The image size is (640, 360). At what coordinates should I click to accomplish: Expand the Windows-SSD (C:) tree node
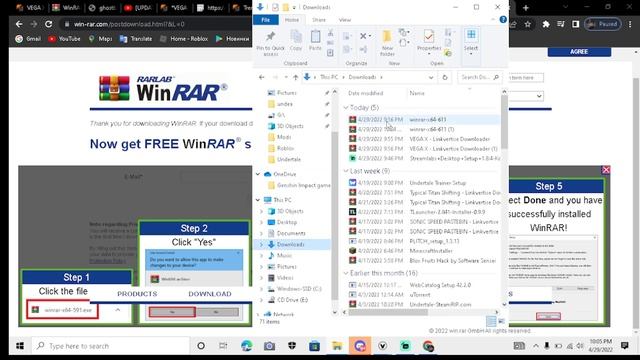(x=262, y=289)
